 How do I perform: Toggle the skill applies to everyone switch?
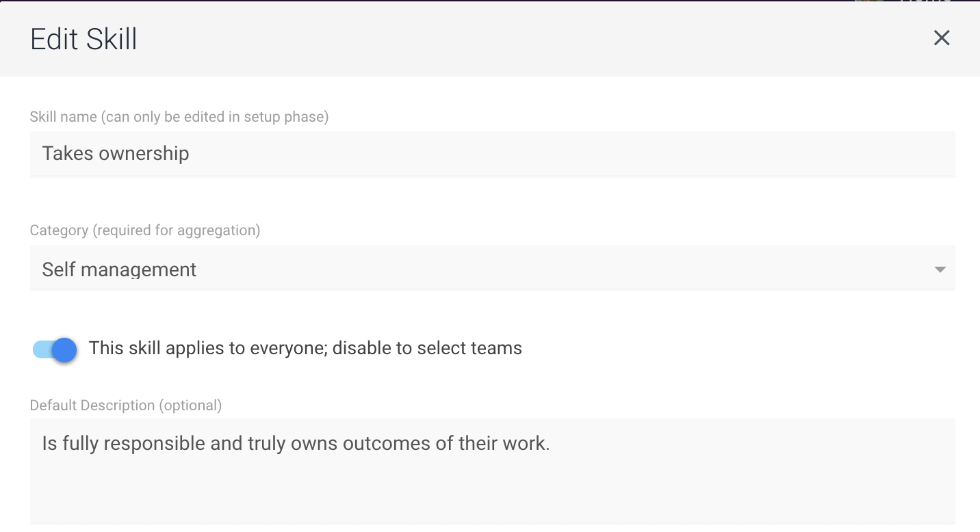pos(55,349)
